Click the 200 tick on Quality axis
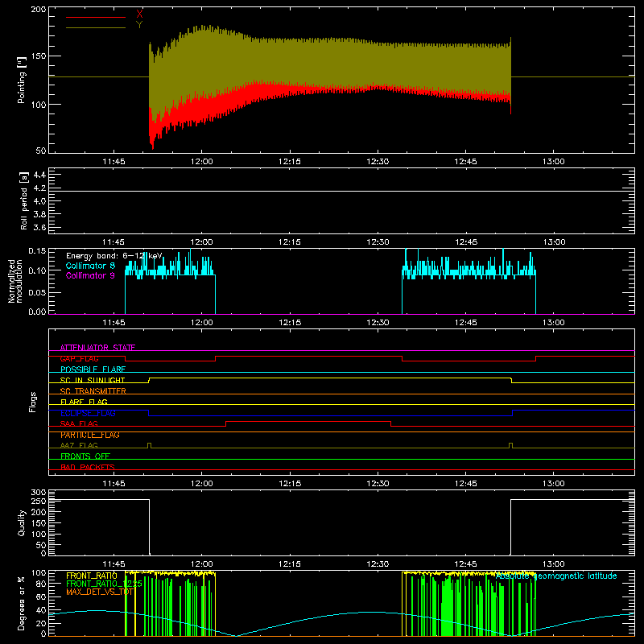 coord(39,513)
